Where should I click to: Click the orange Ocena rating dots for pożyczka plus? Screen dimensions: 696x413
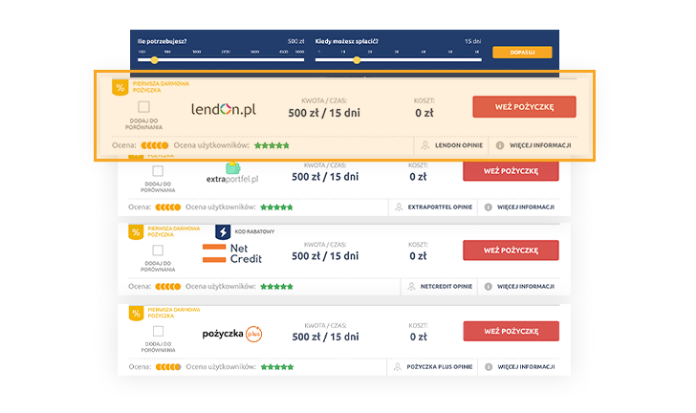[168, 367]
